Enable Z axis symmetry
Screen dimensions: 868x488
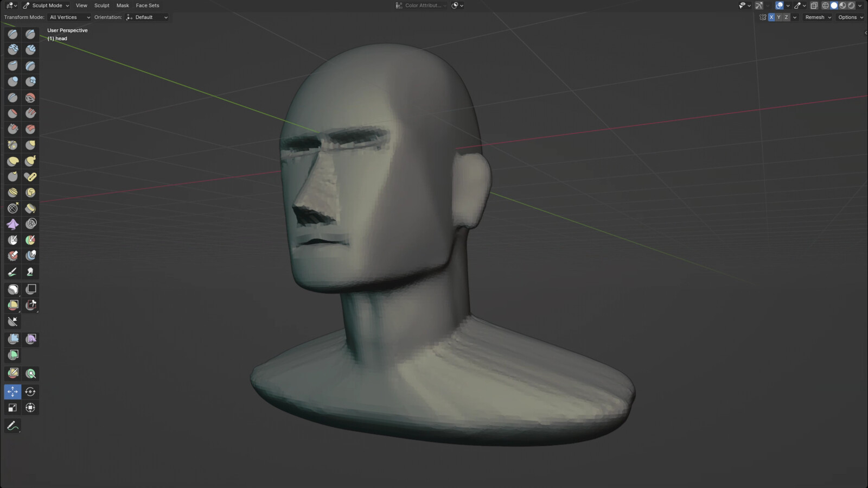coord(787,17)
